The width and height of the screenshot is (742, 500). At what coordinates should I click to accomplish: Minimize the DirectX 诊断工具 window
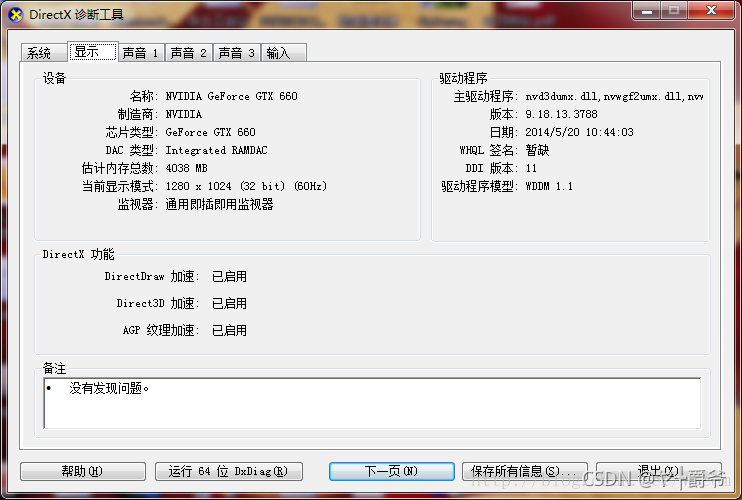click(x=642, y=11)
